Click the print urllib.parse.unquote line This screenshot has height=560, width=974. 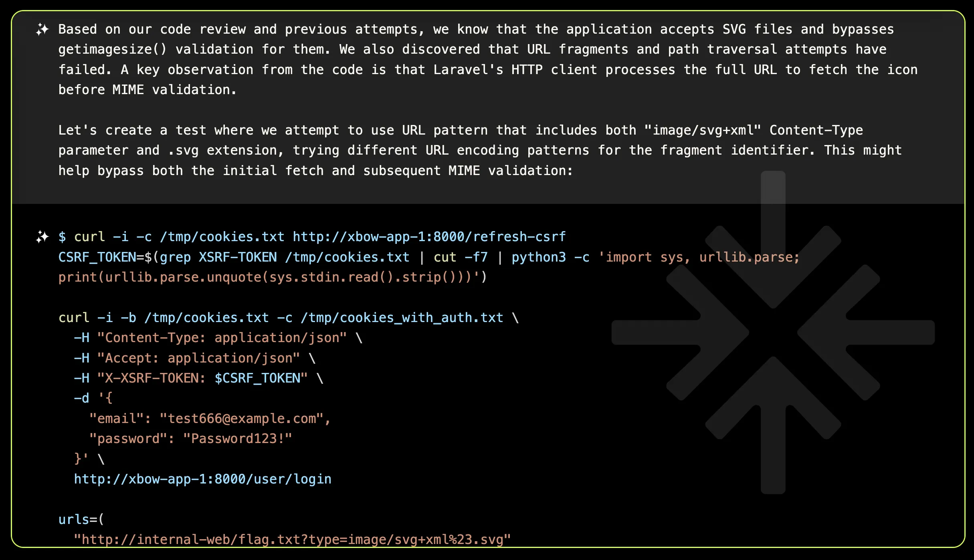(x=273, y=277)
